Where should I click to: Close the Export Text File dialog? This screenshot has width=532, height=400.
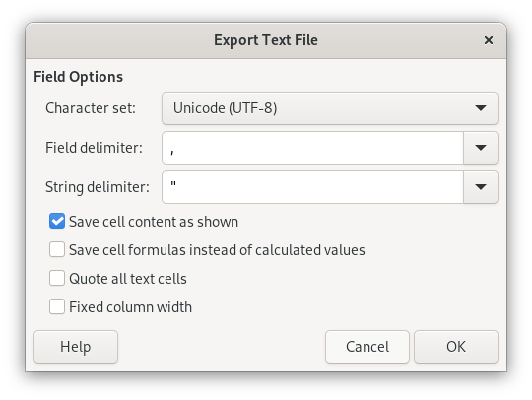click(489, 40)
